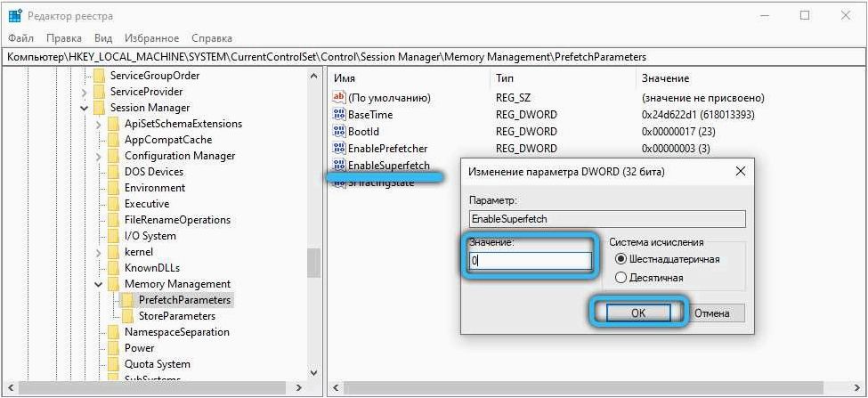Click the DWORD icon next to BootId
The image size is (868, 398).
click(x=339, y=132)
